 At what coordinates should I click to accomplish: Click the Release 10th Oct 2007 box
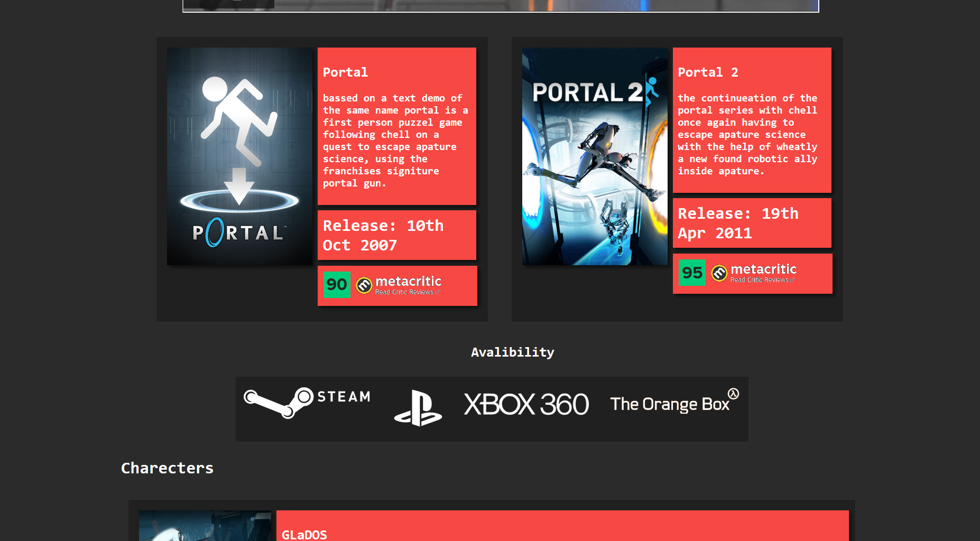click(396, 235)
